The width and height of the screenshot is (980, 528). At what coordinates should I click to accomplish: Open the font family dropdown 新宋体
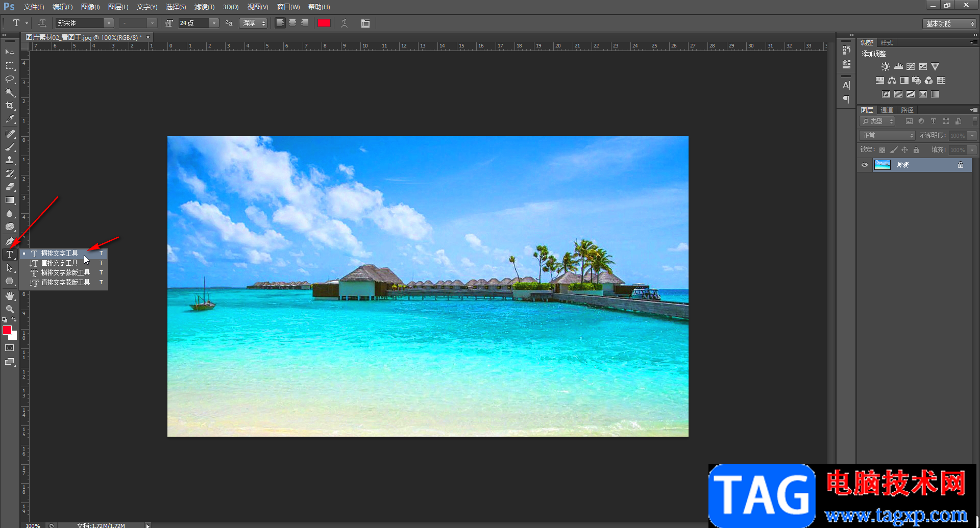[85, 23]
